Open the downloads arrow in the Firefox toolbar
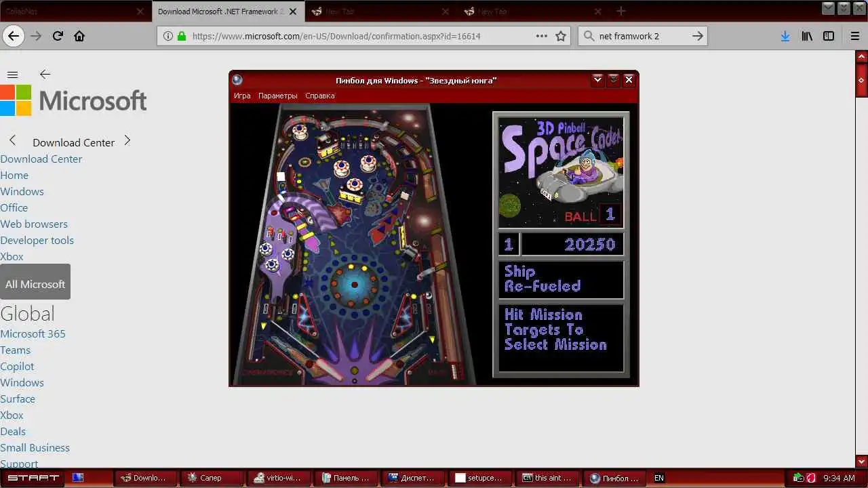 (785, 36)
